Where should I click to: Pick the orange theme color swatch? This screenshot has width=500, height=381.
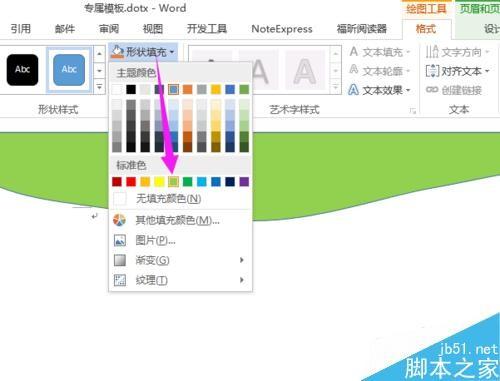(x=187, y=89)
